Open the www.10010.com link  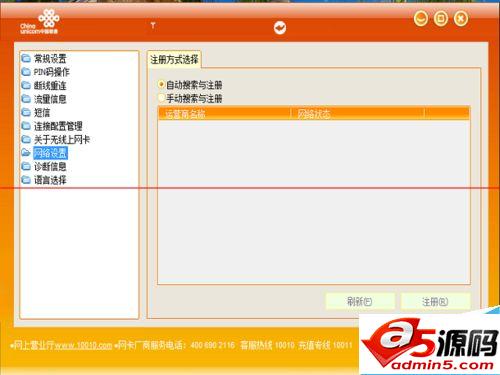tap(83, 345)
